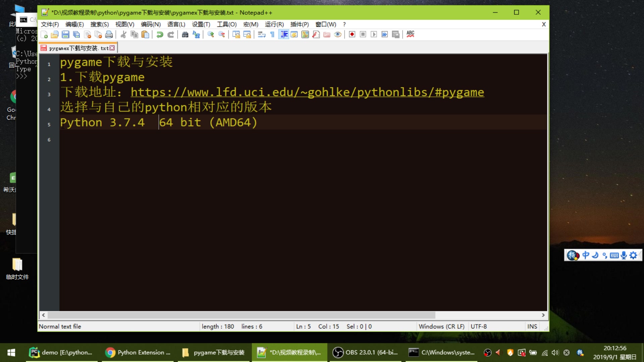Switch to OBS 23.0.1 taskbar item
644x362 pixels.
365,353
